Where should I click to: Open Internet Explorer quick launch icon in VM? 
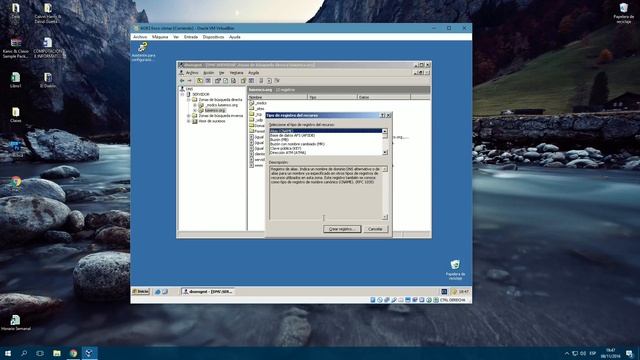point(158,292)
